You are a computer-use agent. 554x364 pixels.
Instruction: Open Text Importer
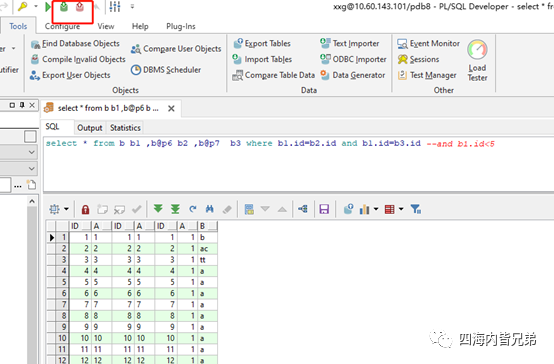pyautogui.click(x=350, y=43)
